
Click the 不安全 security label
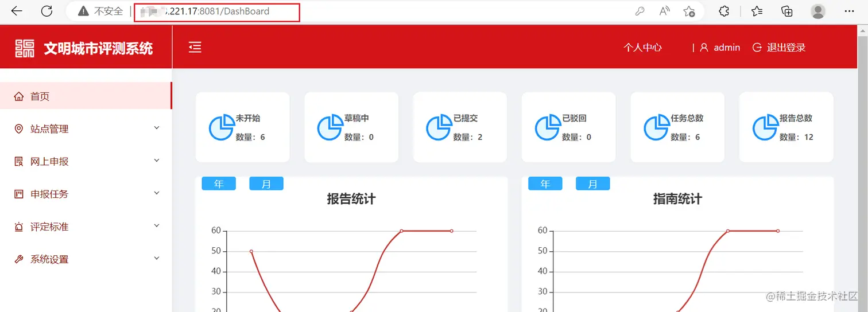point(108,11)
